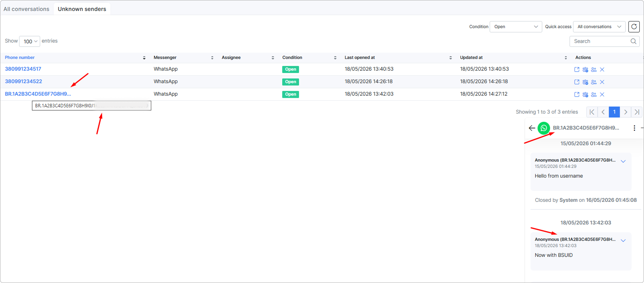Go to the next page
The height and width of the screenshot is (283, 644).
(x=625, y=112)
